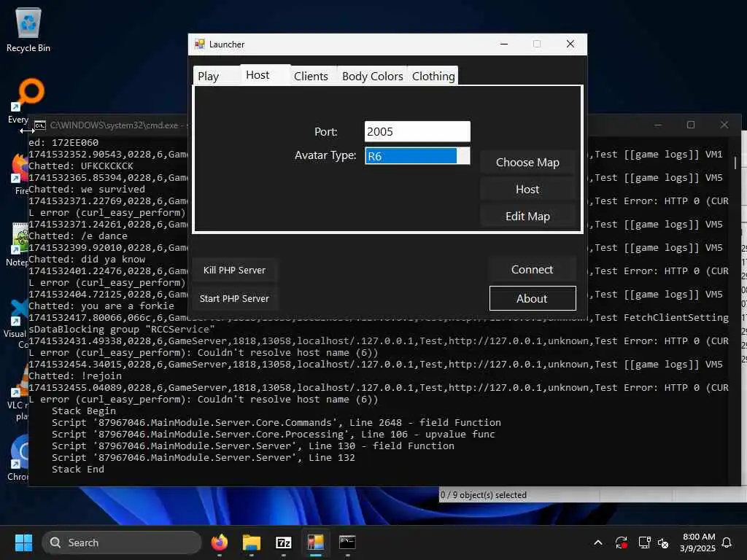Click the Connect button
The height and width of the screenshot is (560, 747).
click(532, 270)
